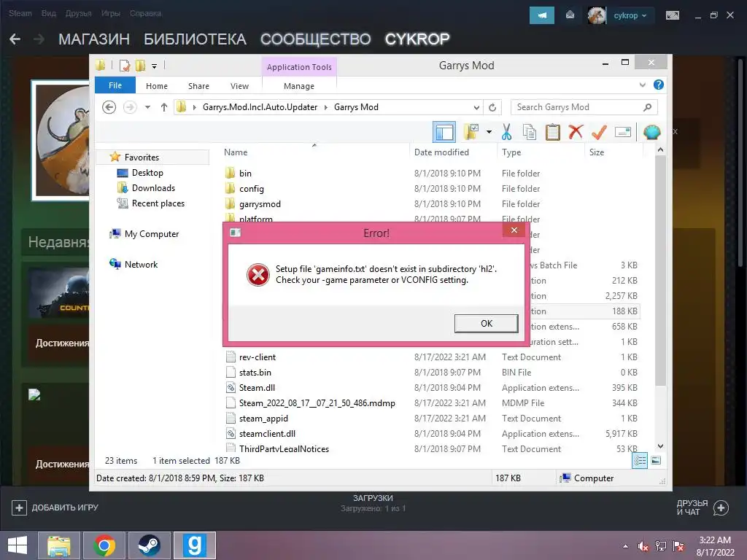Go back in Explorer navigation
This screenshot has height=560, width=747.
point(109,107)
